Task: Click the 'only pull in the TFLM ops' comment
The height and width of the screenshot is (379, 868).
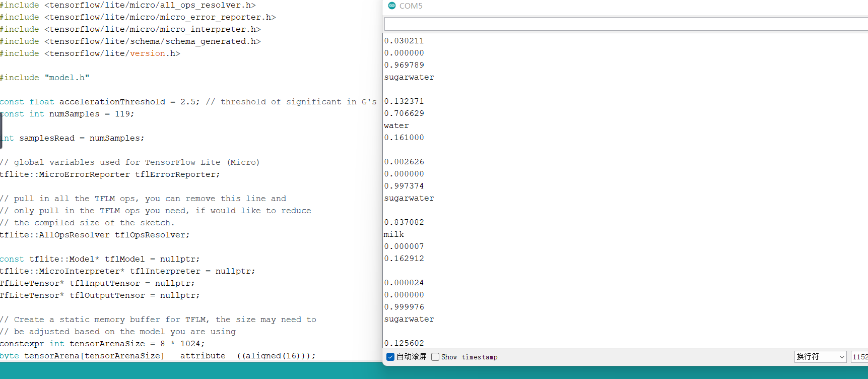Action: tap(156, 211)
